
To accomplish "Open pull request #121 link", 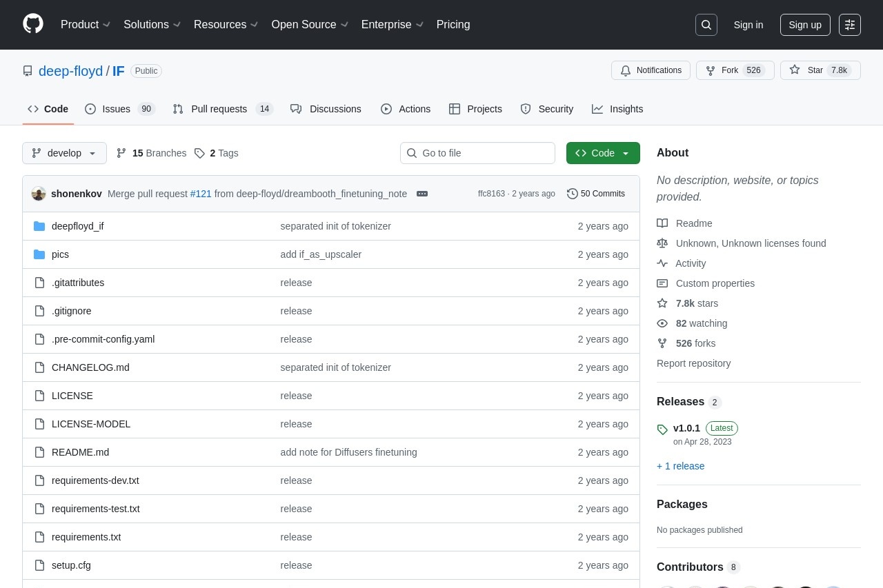I will (201, 194).
